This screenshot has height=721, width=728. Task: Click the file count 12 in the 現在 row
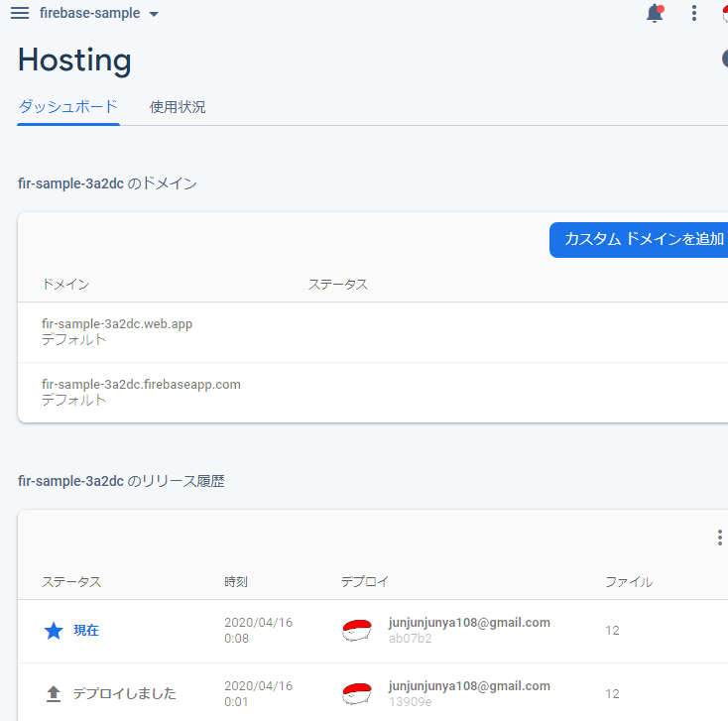[x=612, y=631]
